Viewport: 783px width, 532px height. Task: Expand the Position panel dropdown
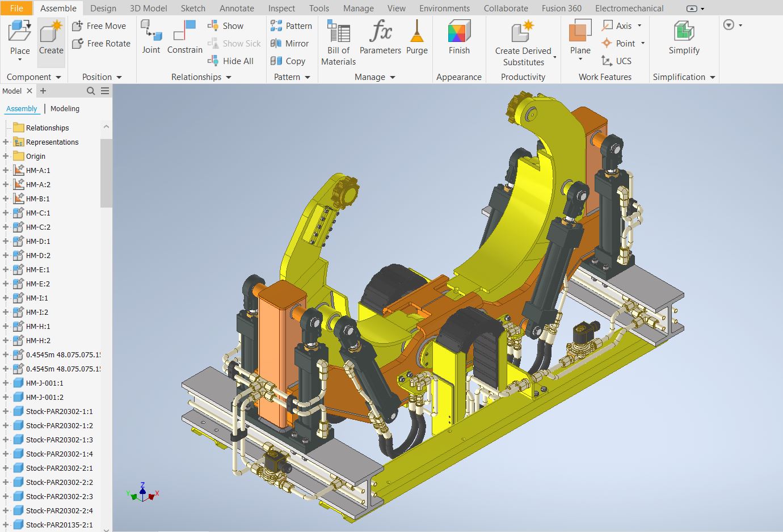pos(119,77)
